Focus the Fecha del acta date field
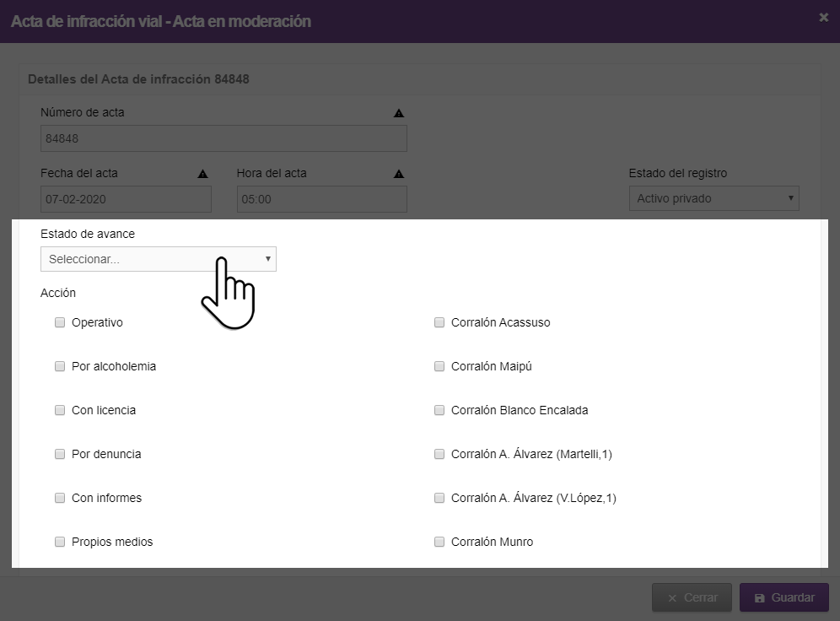The image size is (840, 621). [126, 199]
